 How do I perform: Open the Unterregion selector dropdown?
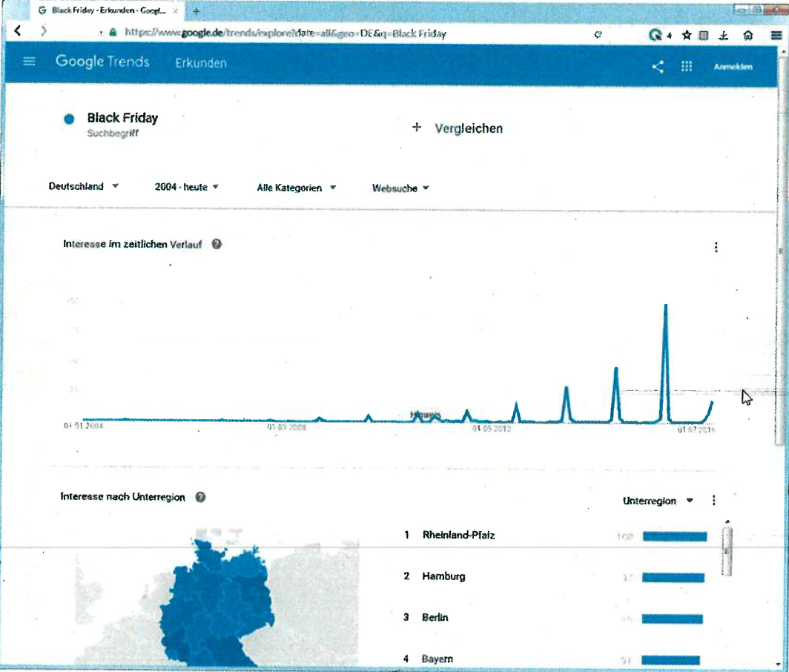point(658,501)
